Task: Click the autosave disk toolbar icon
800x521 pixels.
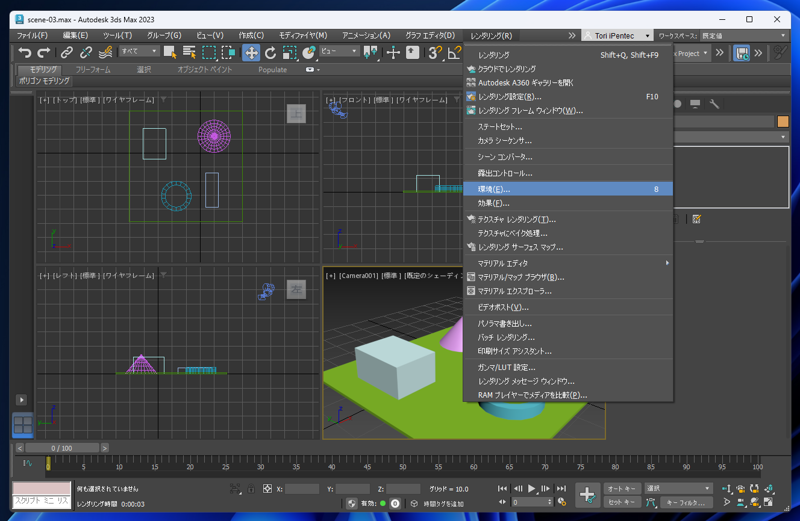Action: pos(741,53)
